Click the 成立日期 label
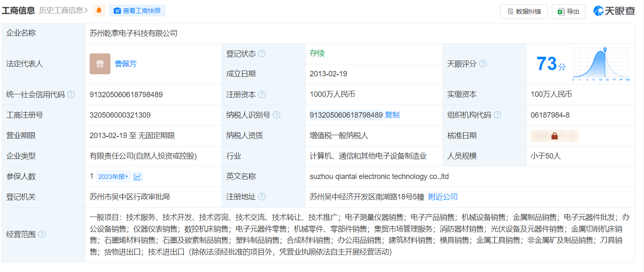This screenshot has height=272, width=644. coord(241,74)
